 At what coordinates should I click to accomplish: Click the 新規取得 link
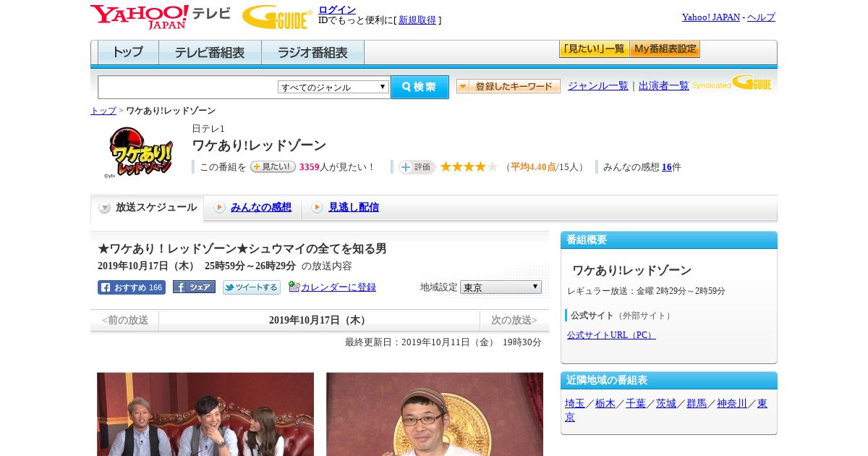[x=417, y=20]
